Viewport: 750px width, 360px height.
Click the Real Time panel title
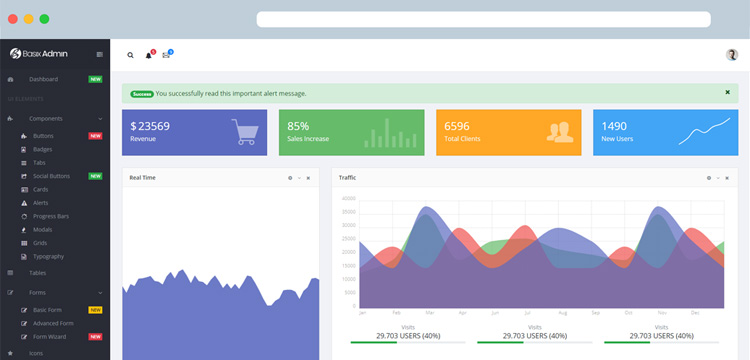click(x=142, y=178)
